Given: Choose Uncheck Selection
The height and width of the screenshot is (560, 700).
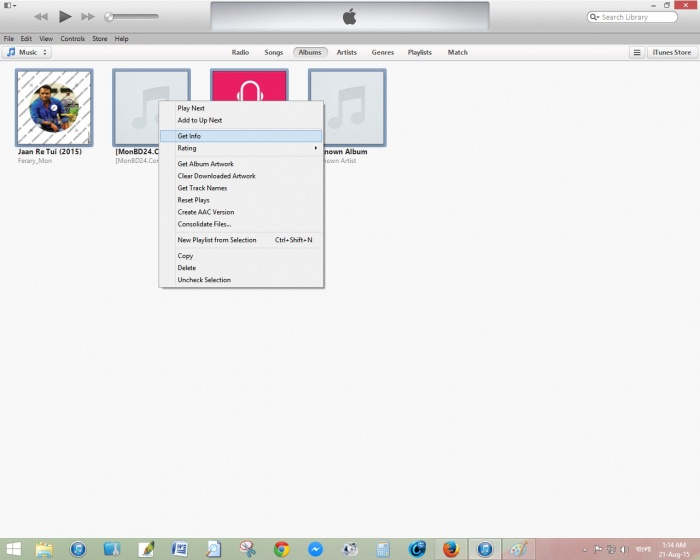Looking at the screenshot, I should point(241,280).
